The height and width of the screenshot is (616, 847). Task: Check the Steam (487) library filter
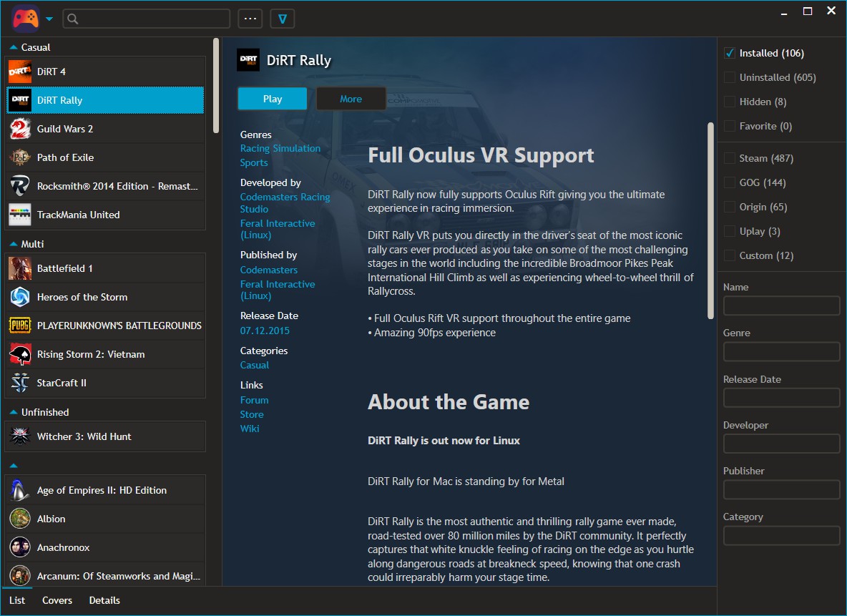(x=729, y=158)
